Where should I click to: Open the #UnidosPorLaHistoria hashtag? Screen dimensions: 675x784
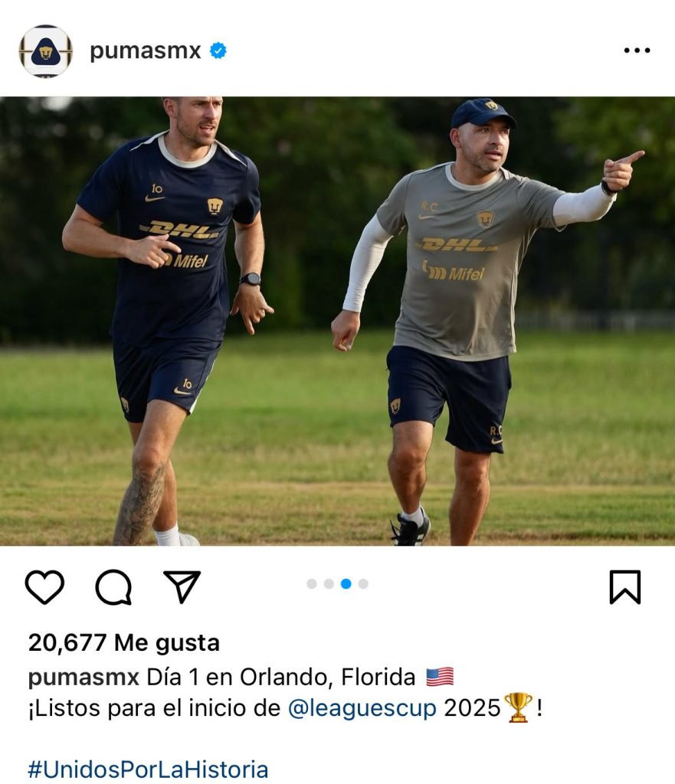[148, 769]
